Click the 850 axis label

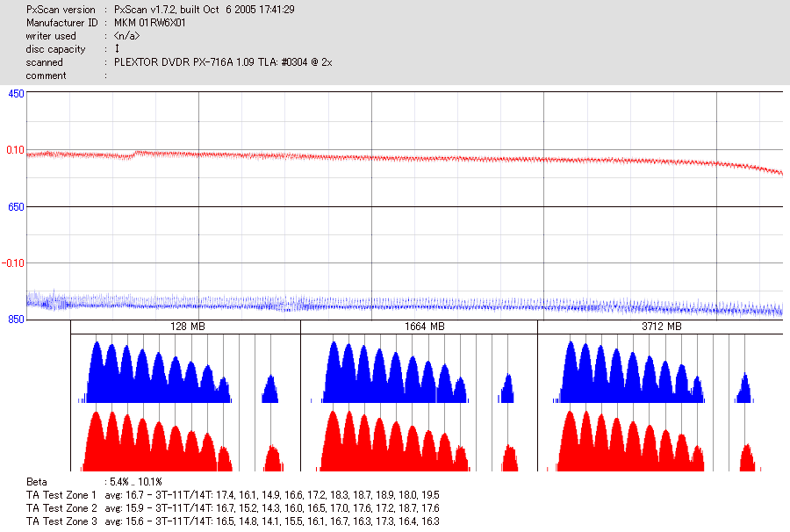(16, 320)
